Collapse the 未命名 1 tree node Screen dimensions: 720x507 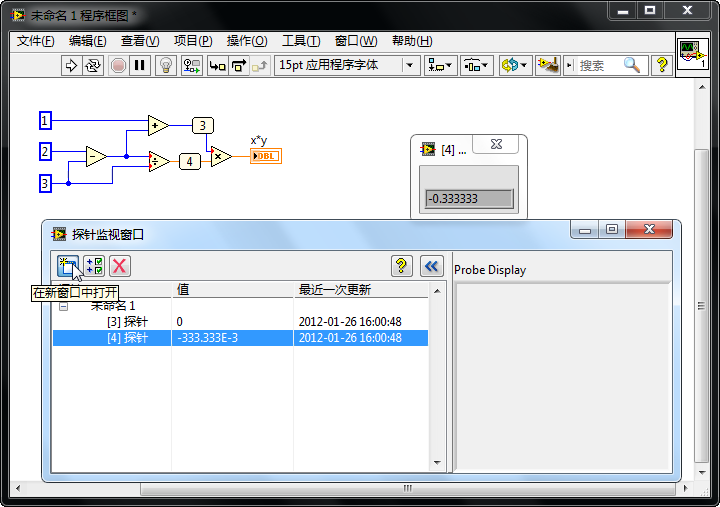tap(63, 306)
